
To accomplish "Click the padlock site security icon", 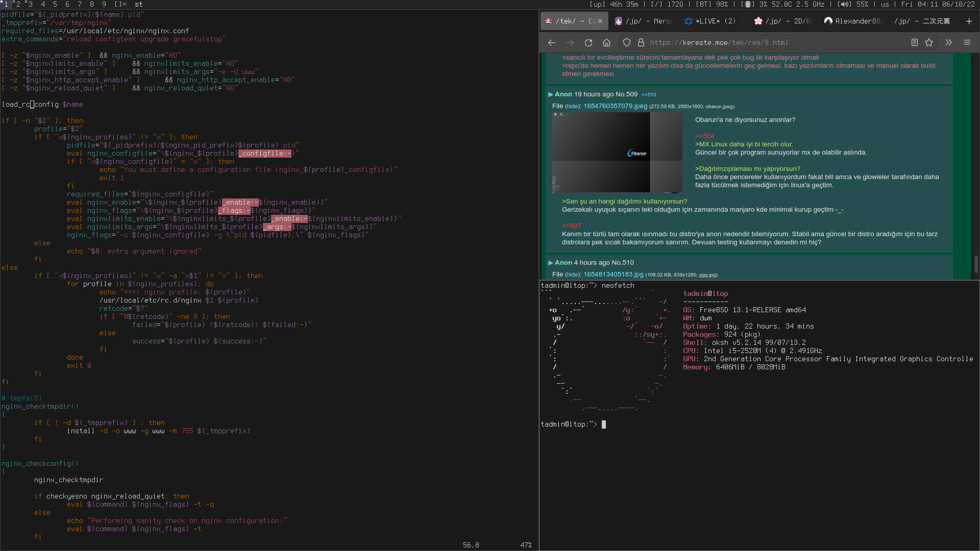I will coord(641,43).
